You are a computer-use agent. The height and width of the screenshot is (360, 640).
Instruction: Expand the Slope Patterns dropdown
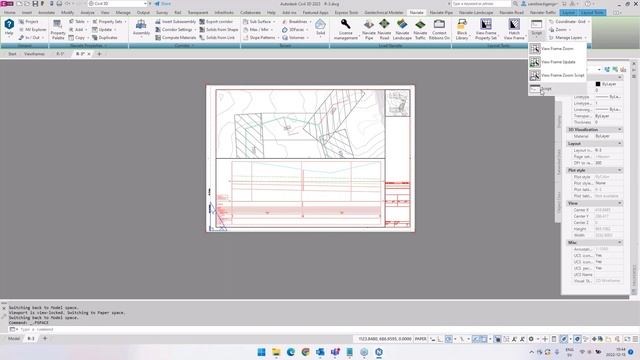tap(261, 38)
